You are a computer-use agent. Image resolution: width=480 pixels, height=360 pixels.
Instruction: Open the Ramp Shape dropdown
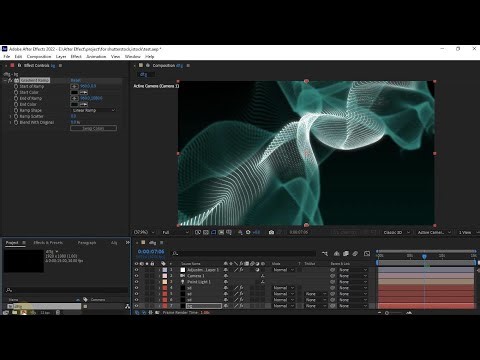pyautogui.click(x=94, y=110)
